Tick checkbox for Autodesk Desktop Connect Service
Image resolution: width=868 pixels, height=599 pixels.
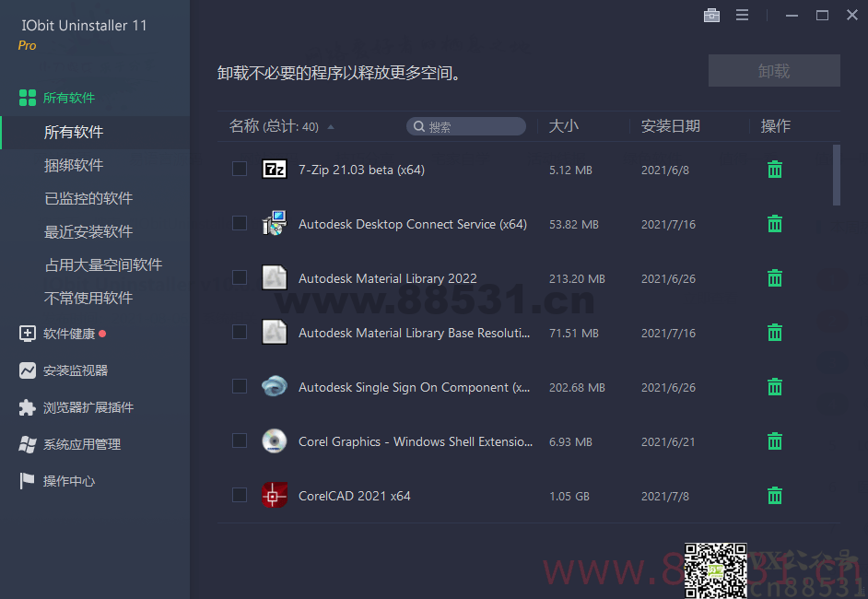point(240,223)
